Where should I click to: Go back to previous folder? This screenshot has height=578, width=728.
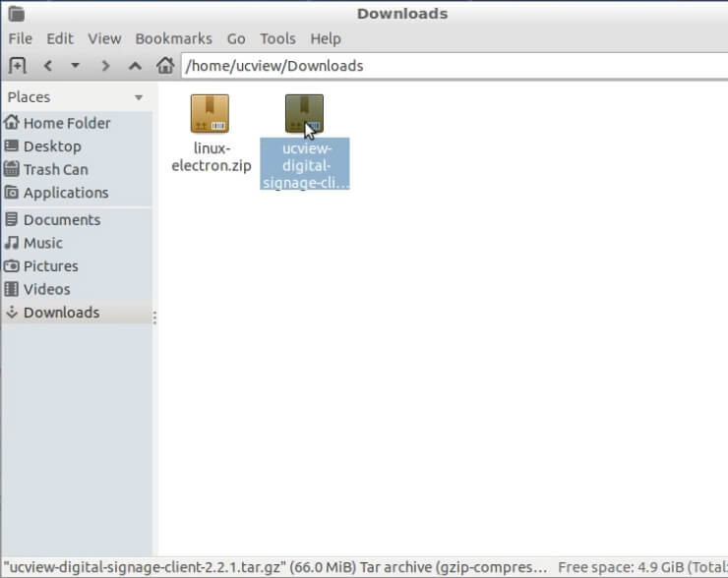pyautogui.click(x=47, y=66)
